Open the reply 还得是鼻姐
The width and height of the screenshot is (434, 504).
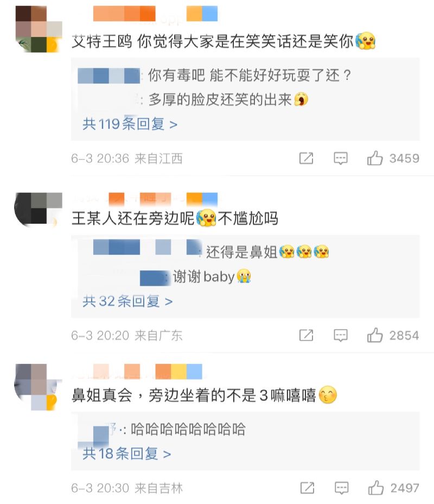pos(211,251)
